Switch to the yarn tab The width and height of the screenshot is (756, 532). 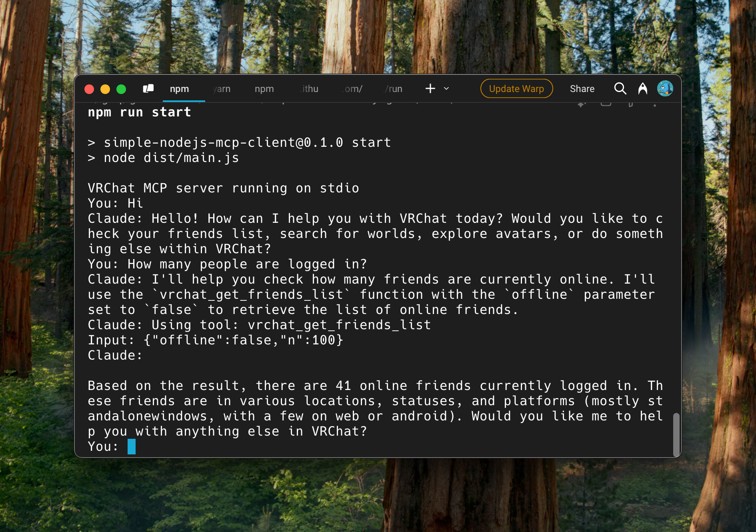tap(221, 89)
